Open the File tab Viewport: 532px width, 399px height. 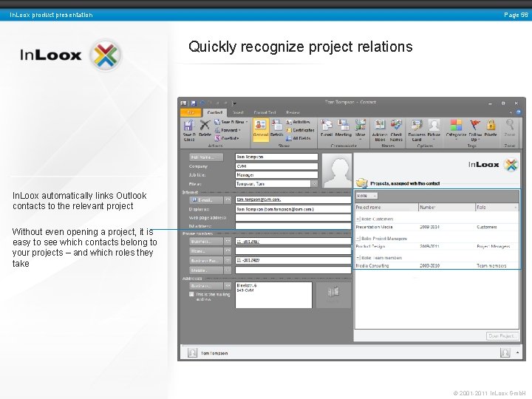pyautogui.click(x=191, y=112)
